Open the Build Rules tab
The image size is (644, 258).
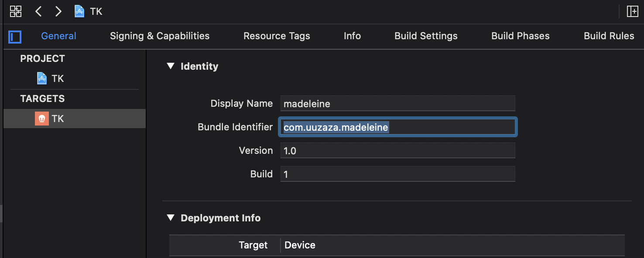click(x=609, y=36)
